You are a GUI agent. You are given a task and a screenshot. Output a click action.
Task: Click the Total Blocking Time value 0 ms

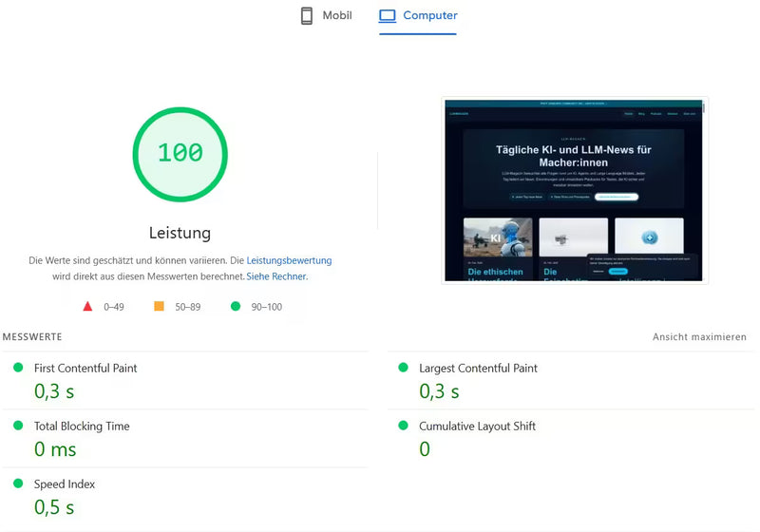tap(55, 449)
